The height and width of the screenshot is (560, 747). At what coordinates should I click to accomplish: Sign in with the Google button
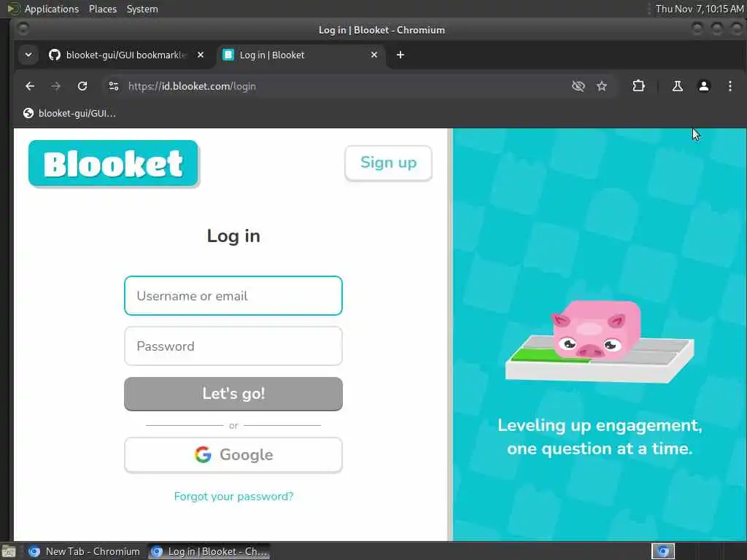[x=233, y=455]
